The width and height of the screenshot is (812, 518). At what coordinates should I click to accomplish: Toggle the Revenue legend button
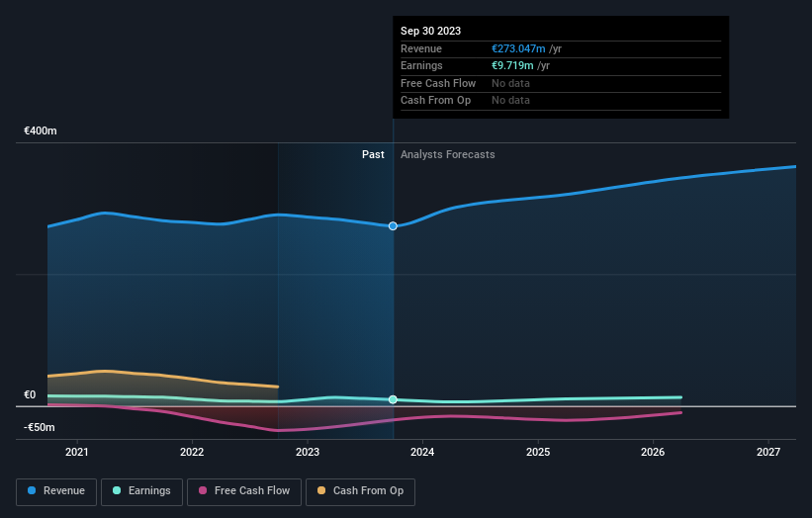pos(56,491)
